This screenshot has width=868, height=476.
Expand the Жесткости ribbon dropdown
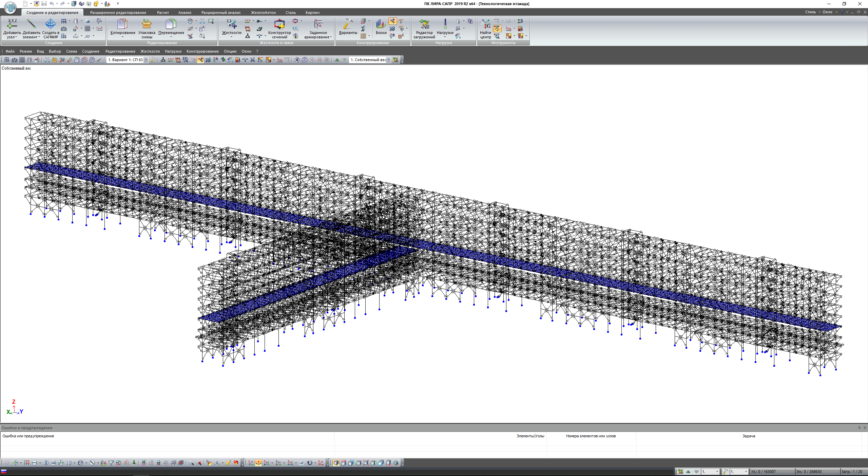click(232, 37)
